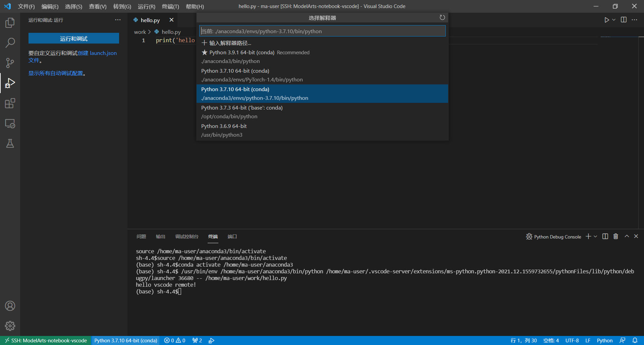644x345 pixels.
Task: Open the Manage gear icon
Action: click(x=10, y=326)
